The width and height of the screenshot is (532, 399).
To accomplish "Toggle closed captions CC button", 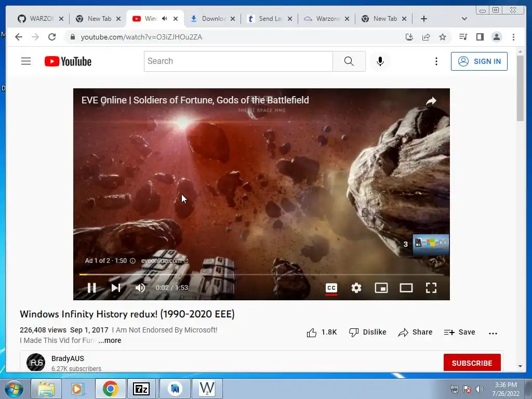I will point(331,288).
